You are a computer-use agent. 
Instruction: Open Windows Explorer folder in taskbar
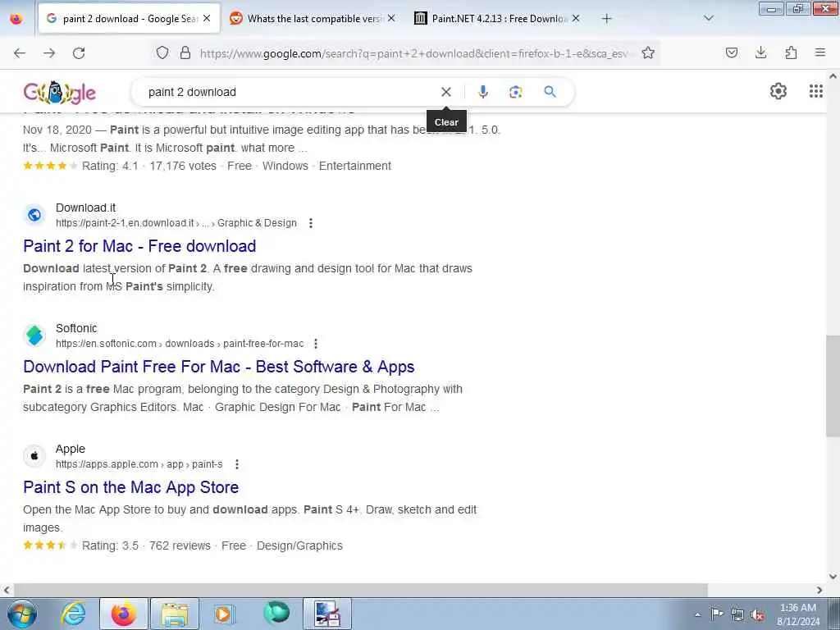(175, 614)
